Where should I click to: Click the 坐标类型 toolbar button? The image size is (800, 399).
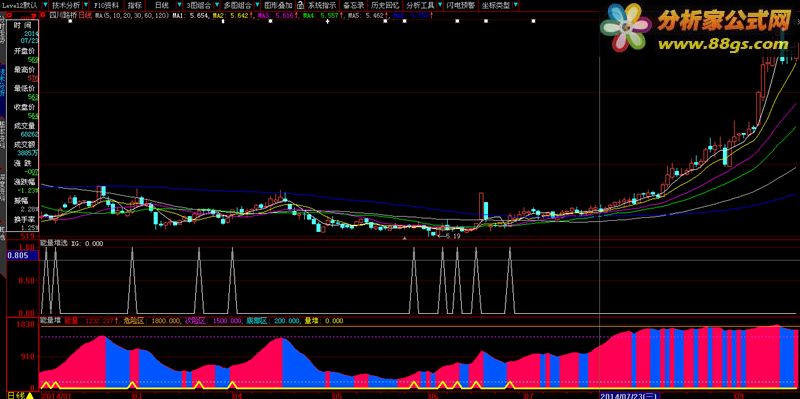coord(495,5)
